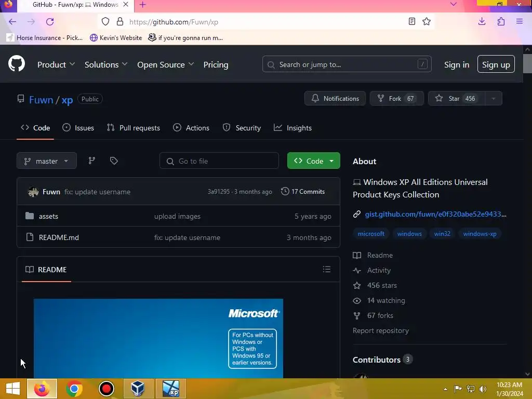Viewport: 532px width, 399px height.
Task: Go to the GitHub homepage via Octocat logo
Action: click(x=17, y=63)
